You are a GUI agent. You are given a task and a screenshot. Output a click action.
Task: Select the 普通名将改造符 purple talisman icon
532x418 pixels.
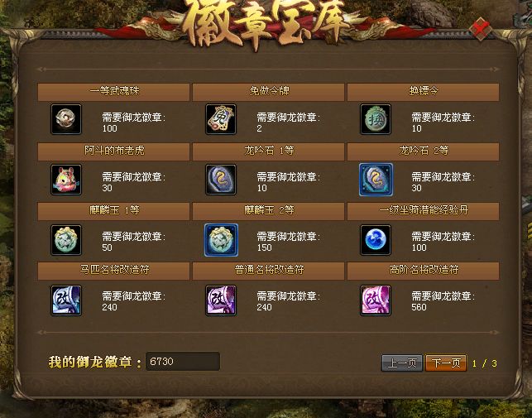pos(221,300)
